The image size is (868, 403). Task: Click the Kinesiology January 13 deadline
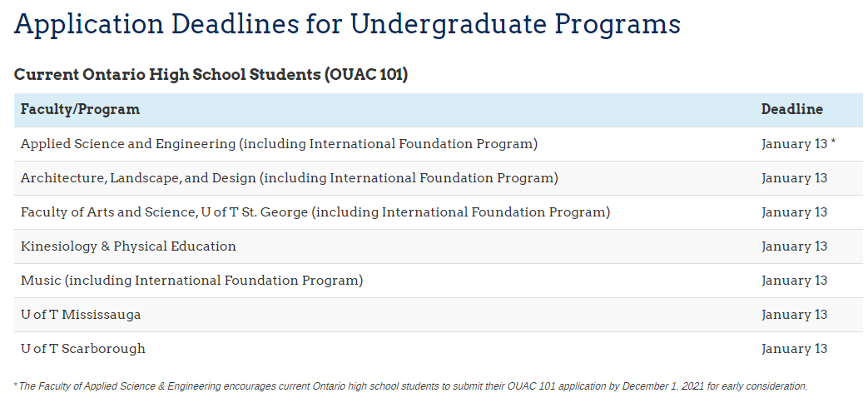pos(794,246)
